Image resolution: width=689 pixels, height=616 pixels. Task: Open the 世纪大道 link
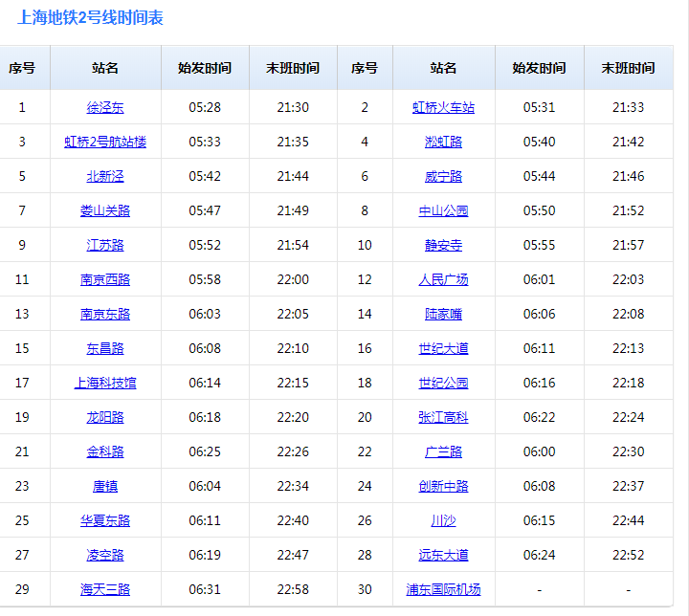(x=443, y=348)
